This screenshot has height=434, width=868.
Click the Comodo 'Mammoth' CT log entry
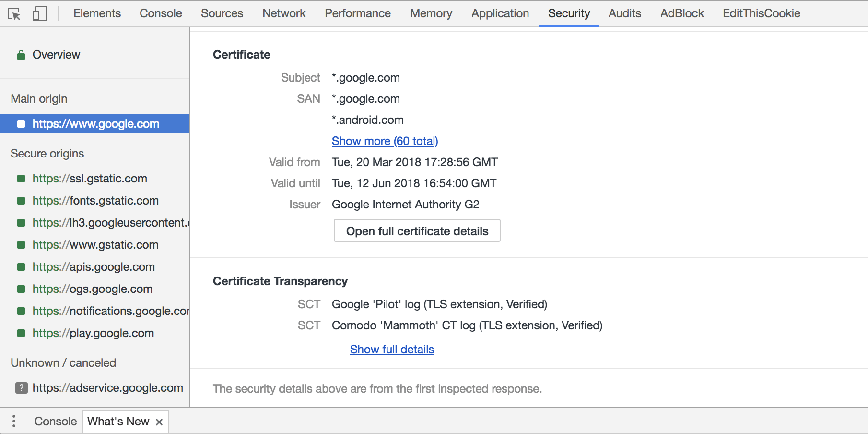[x=467, y=325]
